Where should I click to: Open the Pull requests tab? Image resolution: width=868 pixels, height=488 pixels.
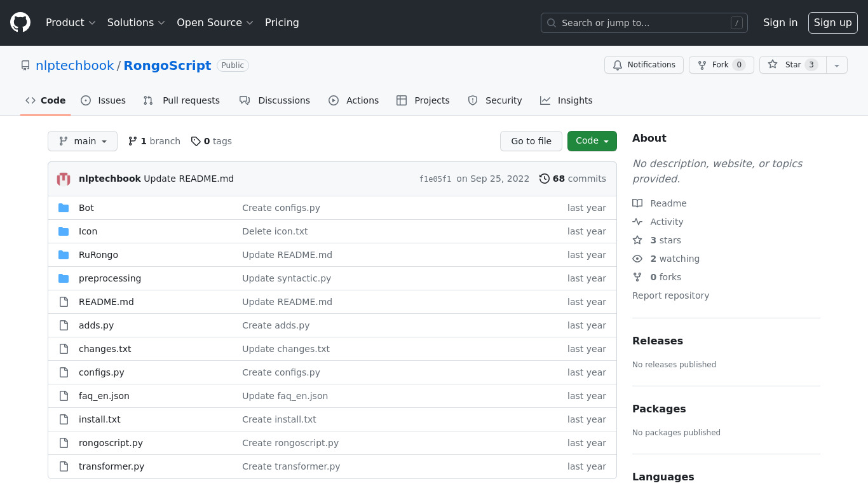click(182, 100)
